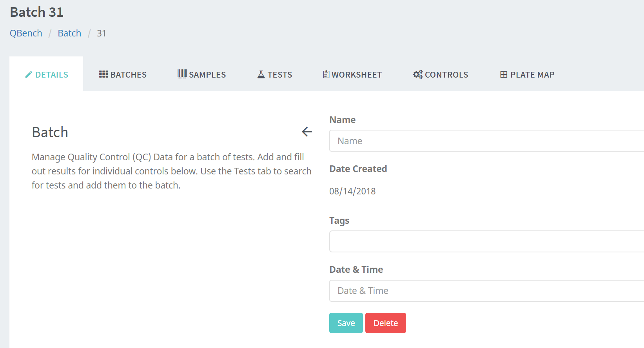Click the gears icon on the Controls tab
Viewport: 644px width, 348px height.
coord(418,74)
